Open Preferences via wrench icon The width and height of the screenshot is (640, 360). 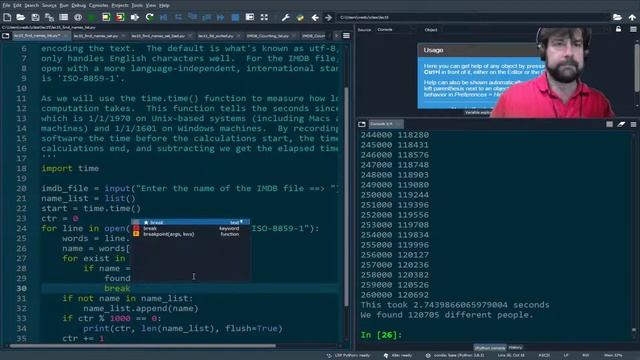click(x=285, y=17)
